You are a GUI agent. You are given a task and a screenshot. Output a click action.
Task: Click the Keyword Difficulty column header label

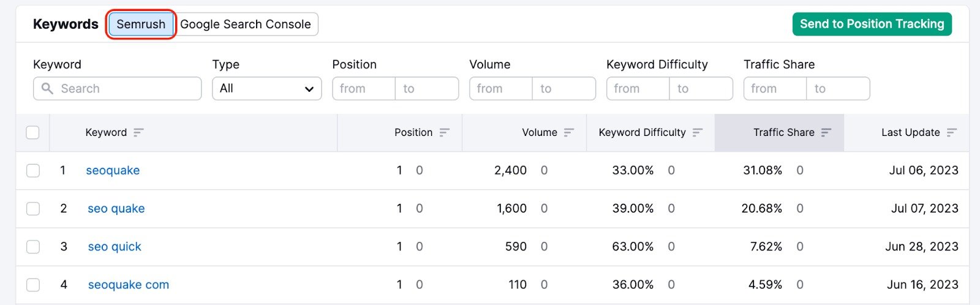[x=643, y=132]
